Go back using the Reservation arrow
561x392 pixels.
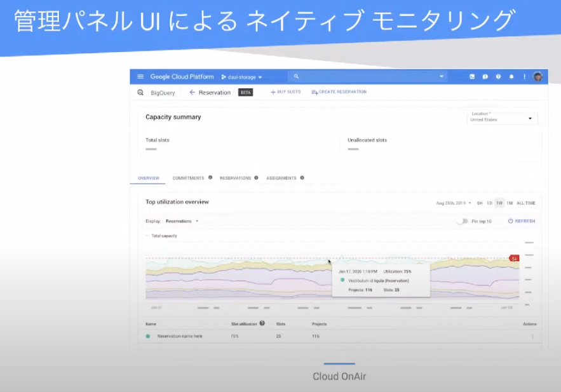[192, 92]
